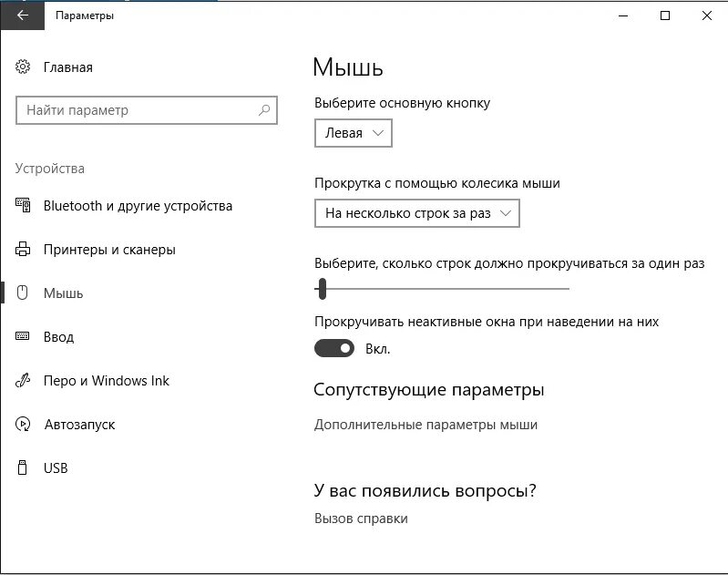Image resolution: width=728 pixels, height=575 pixels.
Task: Go to Перо и Windows Ink section
Action: click(x=107, y=381)
